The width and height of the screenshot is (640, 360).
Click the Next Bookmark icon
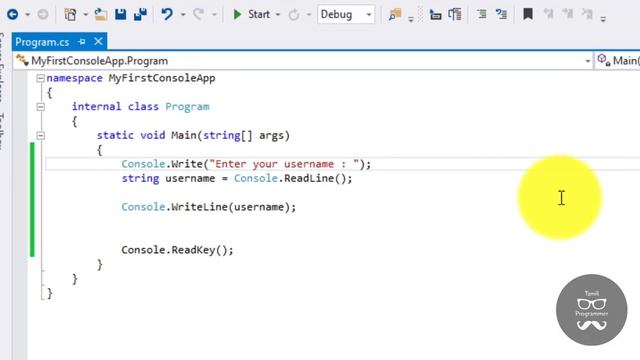tap(568, 15)
